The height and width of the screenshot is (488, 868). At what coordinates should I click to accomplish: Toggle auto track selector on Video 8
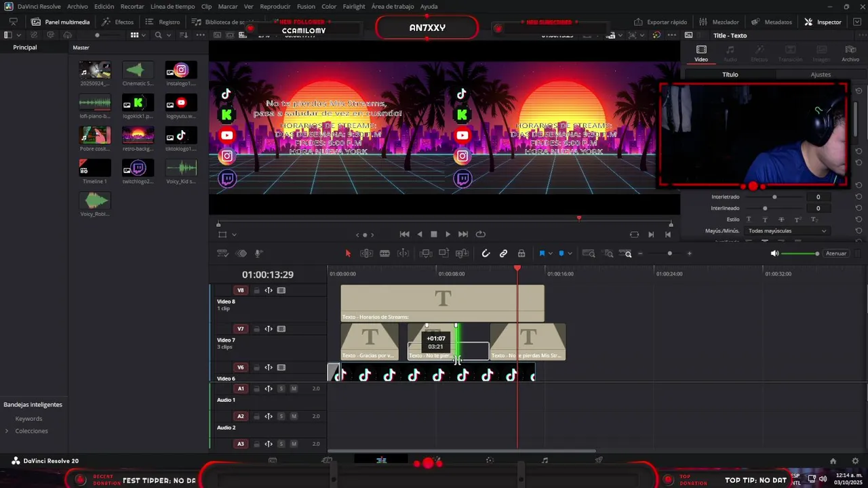point(269,291)
